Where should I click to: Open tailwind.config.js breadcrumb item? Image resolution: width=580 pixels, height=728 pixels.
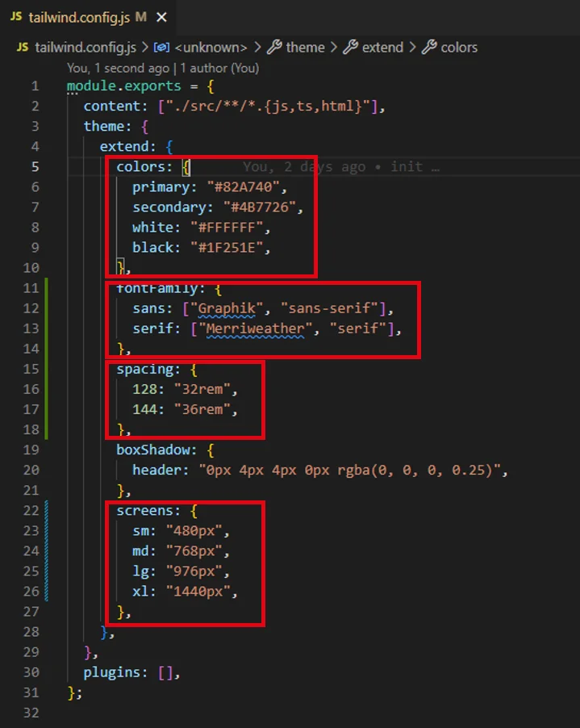pos(86,48)
